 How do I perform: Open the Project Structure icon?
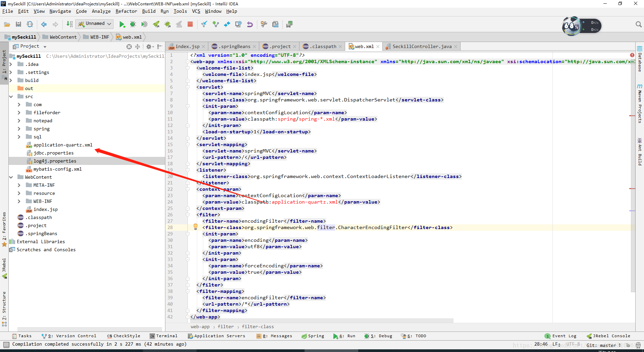pos(275,24)
